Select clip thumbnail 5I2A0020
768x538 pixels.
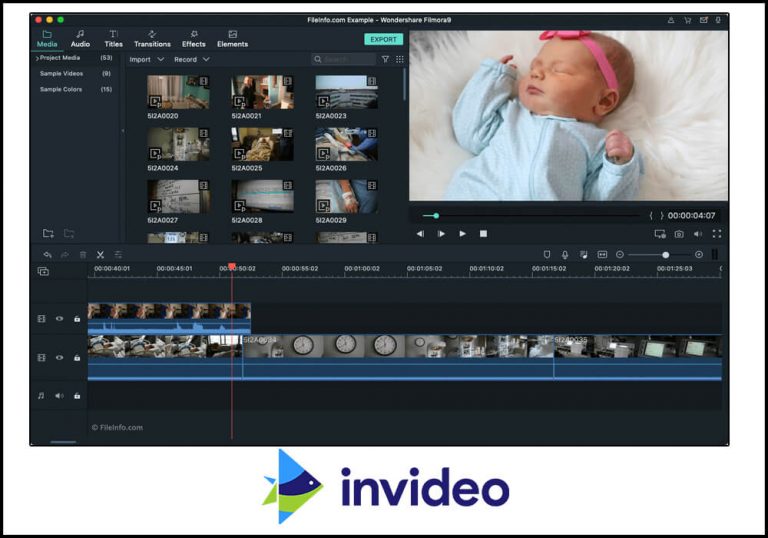(178, 92)
